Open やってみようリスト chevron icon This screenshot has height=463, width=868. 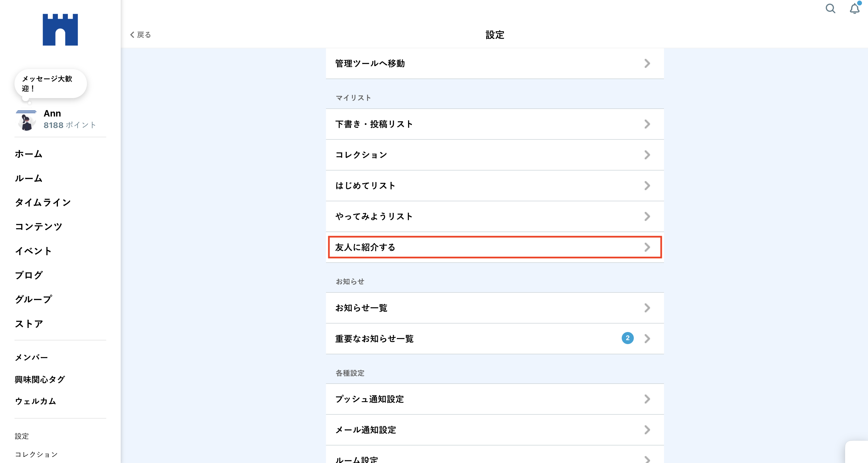click(x=647, y=216)
